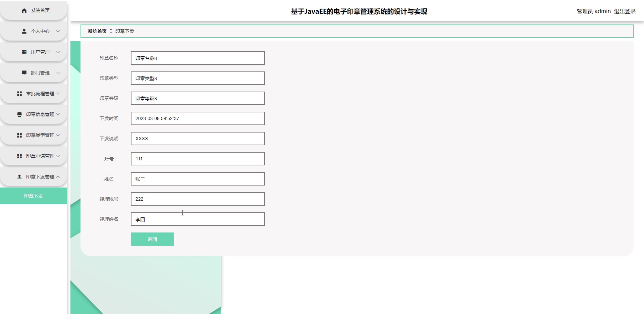
Task: Click the 印章名称 input field
Action: [198, 58]
